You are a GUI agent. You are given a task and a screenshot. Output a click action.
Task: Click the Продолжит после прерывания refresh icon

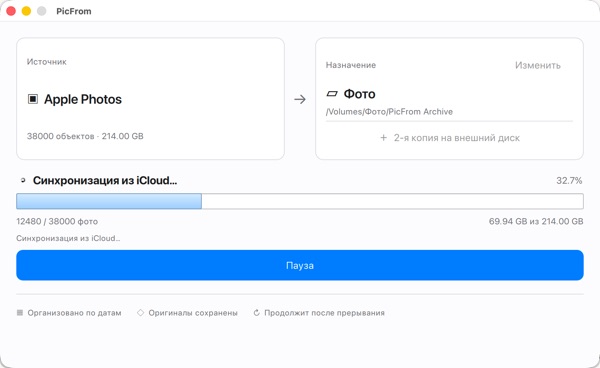tap(256, 313)
